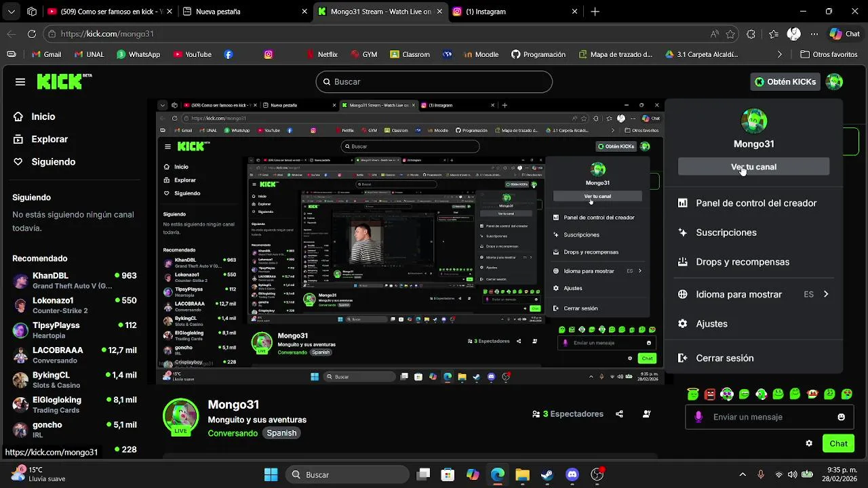This screenshot has height=488, width=868.
Task: Click the Mongo31 LIVE channel avatar
Action: 180,415
